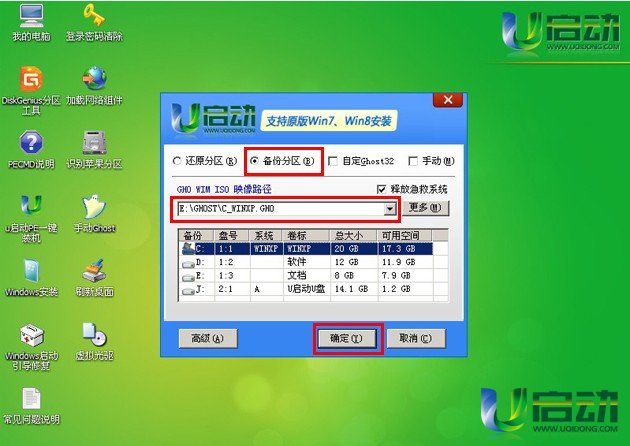Uncheck the 释放急救系统 checkbox
Screen dimensions: 630x446
(381, 189)
